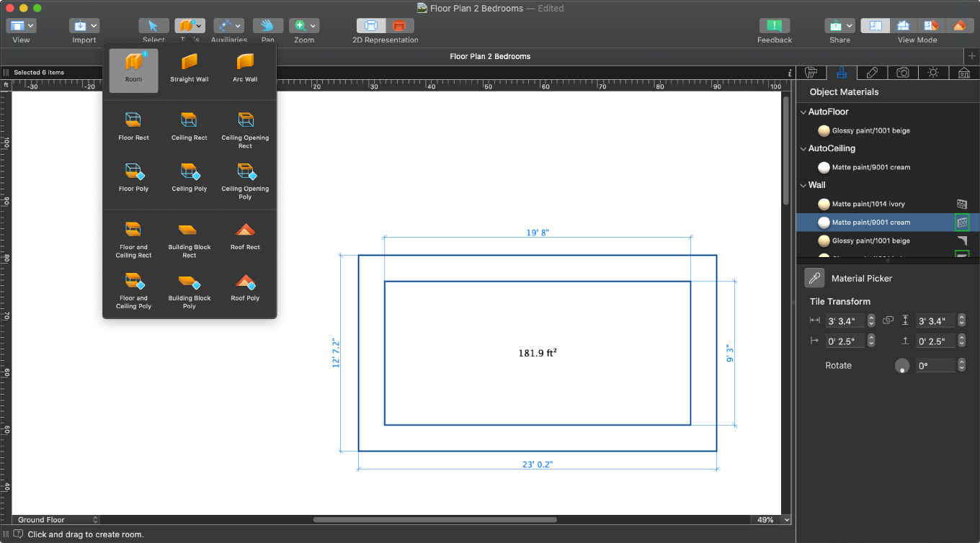980x543 pixels.
Task: Select the Building Block Rect tool
Action: tap(189, 238)
